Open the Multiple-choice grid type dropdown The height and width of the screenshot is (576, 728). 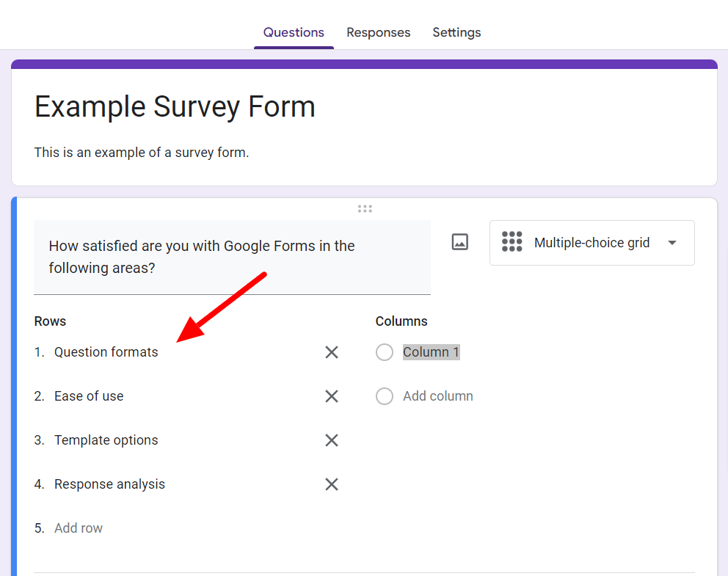(591, 243)
